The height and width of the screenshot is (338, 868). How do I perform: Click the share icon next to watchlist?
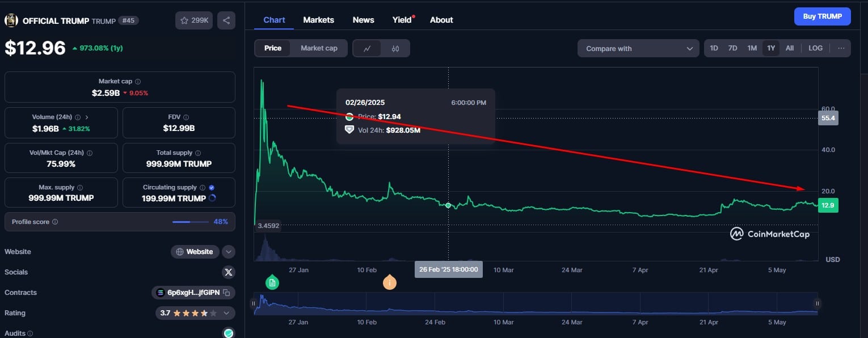pyautogui.click(x=226, y=20)
